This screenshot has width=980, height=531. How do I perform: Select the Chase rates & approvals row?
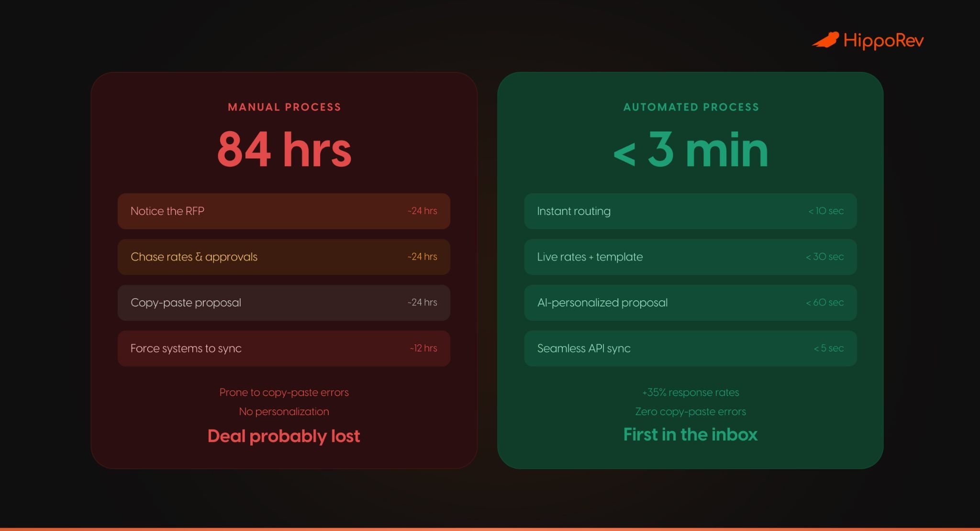pyautogui.click(x=283, y=257)
